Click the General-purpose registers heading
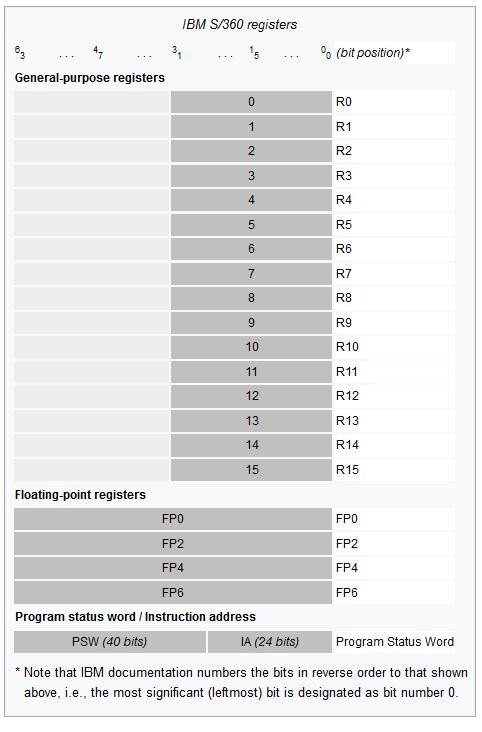Viewport: 482px width, 732px height. coord(90,77)
